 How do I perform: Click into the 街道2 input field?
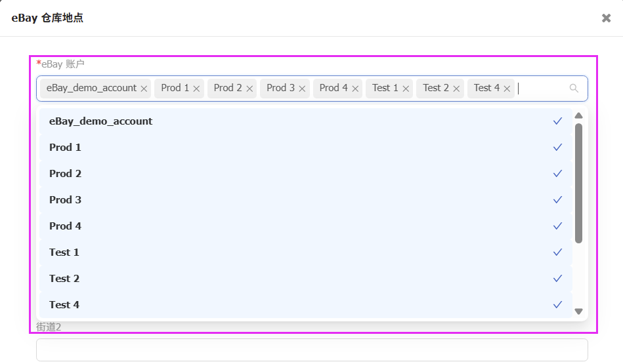[x=312, y=350]
